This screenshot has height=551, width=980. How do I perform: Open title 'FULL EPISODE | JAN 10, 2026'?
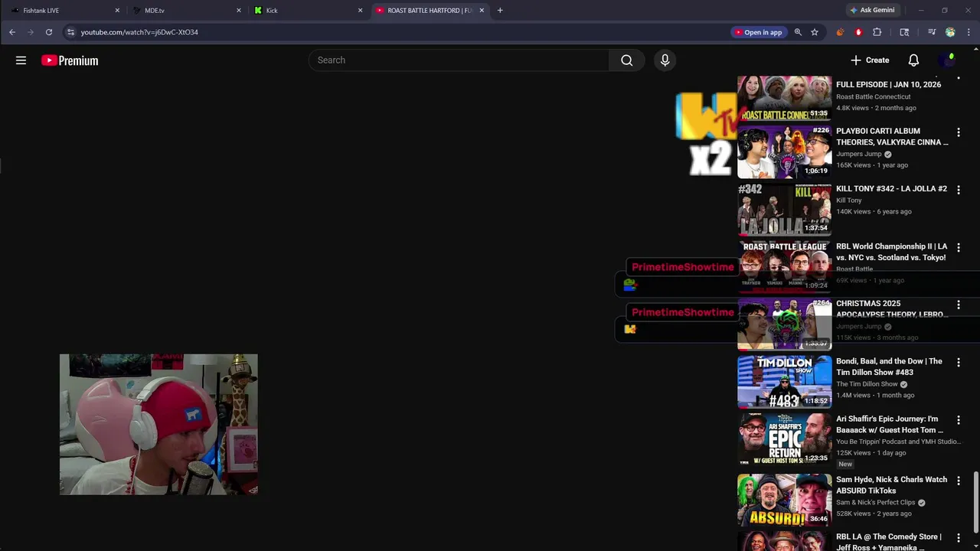click(888, 84)
